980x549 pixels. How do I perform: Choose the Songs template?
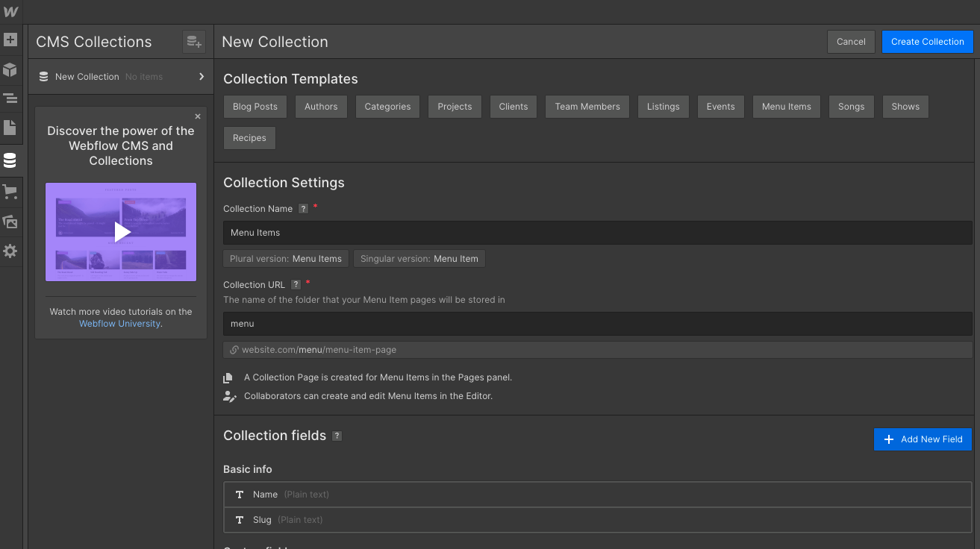click(851, 107)
